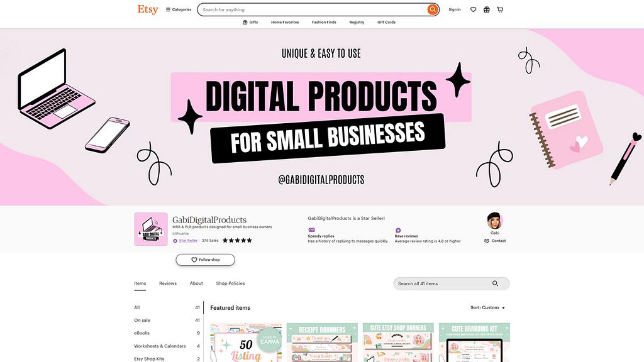This screenshot has width=644, height=362.
Task: Expand the Sort: Custom dropdown
Action: [x=487, y=307]
